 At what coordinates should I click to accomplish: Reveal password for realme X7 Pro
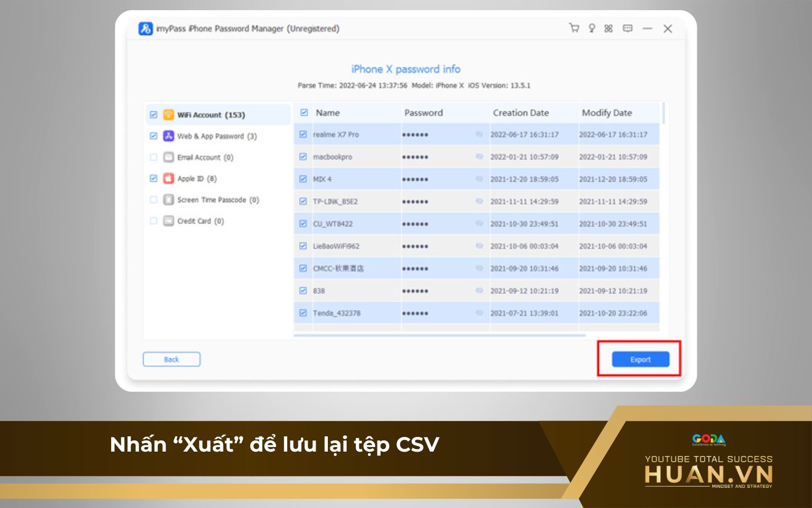tap(479, 135)
